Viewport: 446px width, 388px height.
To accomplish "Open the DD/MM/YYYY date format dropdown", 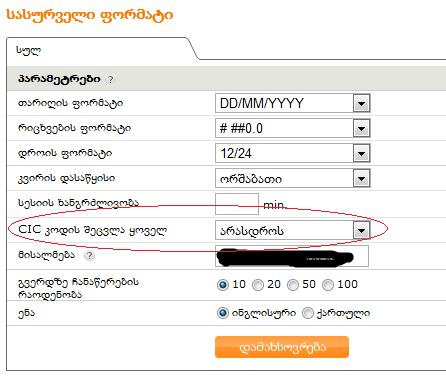I will [x=293, y=103].
